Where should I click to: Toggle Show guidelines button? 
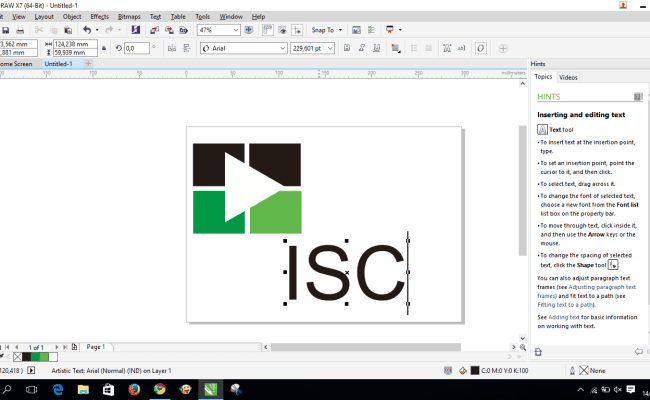tap(297, 30)
